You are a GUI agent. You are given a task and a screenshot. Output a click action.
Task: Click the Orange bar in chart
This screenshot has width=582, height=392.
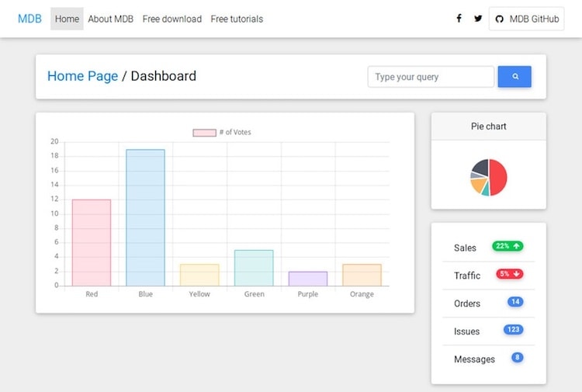point(362,275)
